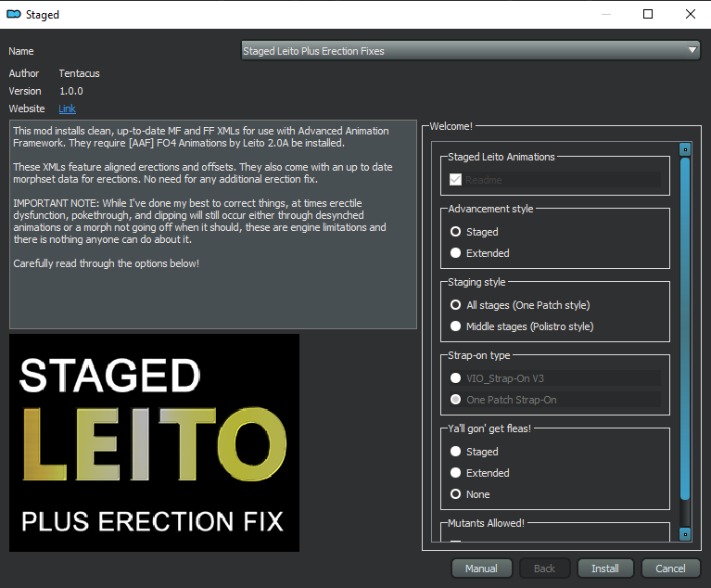Image resolution: width=711 pixels, height=588 pixels.
Task: Click the "Strap-on type" group title
Action: [x=479, y=356]
